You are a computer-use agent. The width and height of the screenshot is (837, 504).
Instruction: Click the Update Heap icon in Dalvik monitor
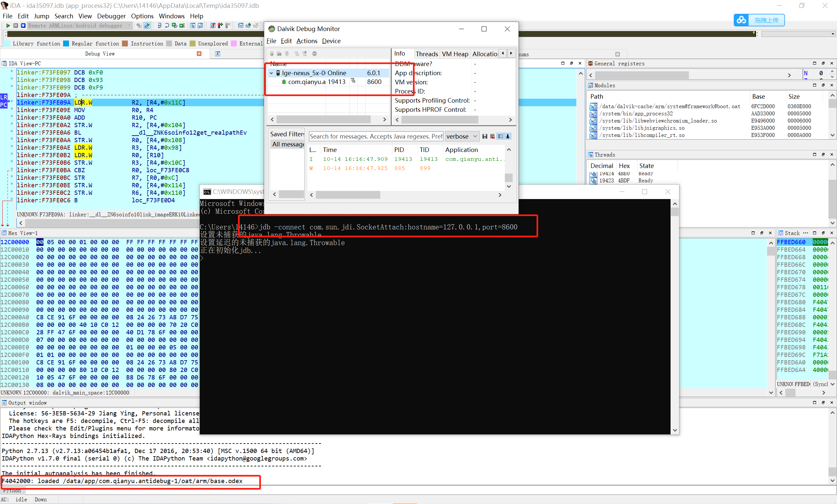tap(272, 54)
